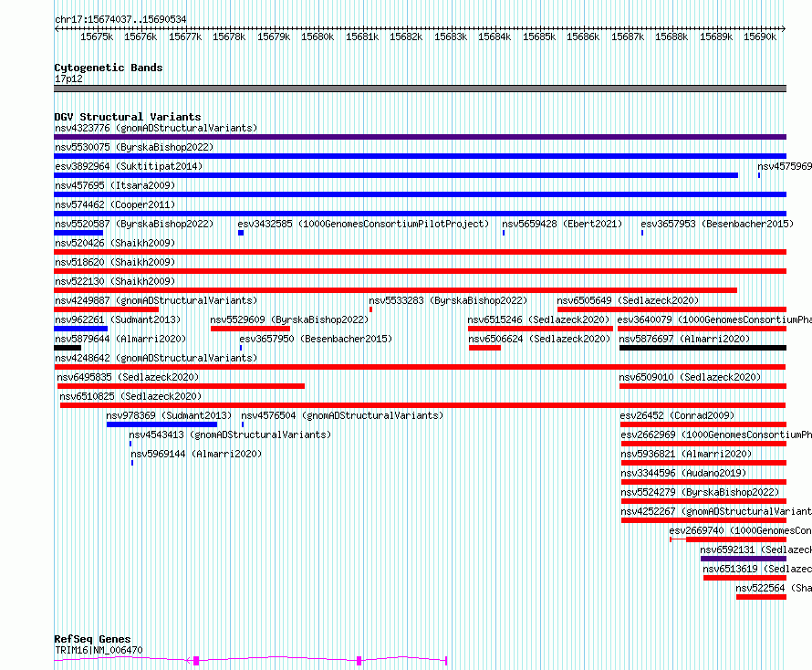812x670 pixels.
Task: Select nsv5936821 Almarri2020 label
Action: tap(686, 454)
